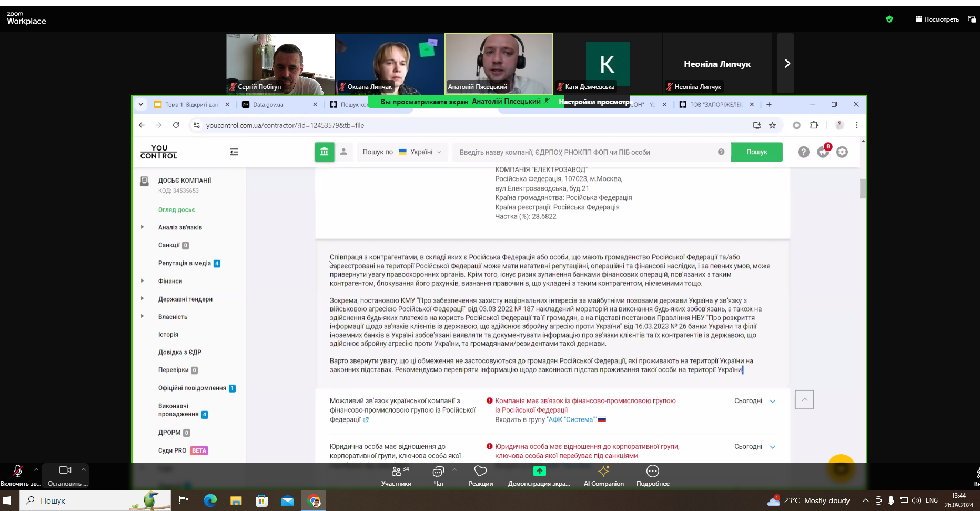980x511 pixels.
Task: Open YouControl settings gear icon
Action: coord(842,152)
